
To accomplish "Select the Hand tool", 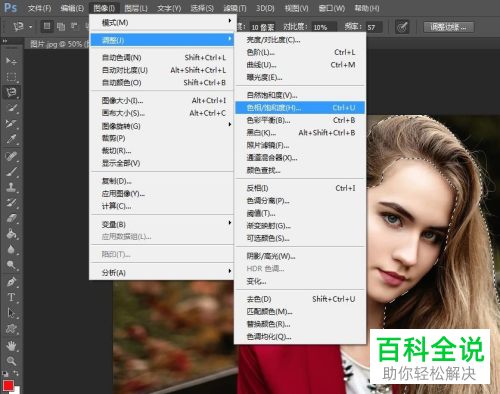I will pyautogui.click(x=11, y=346).
